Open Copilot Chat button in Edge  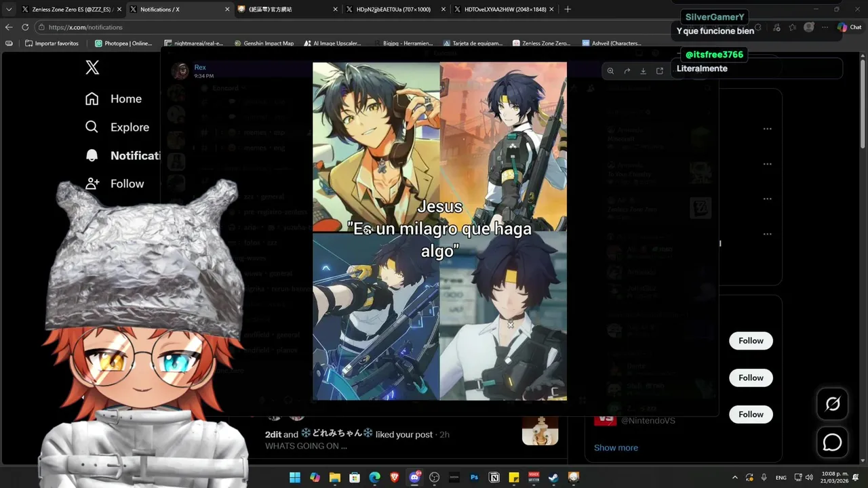849,27
